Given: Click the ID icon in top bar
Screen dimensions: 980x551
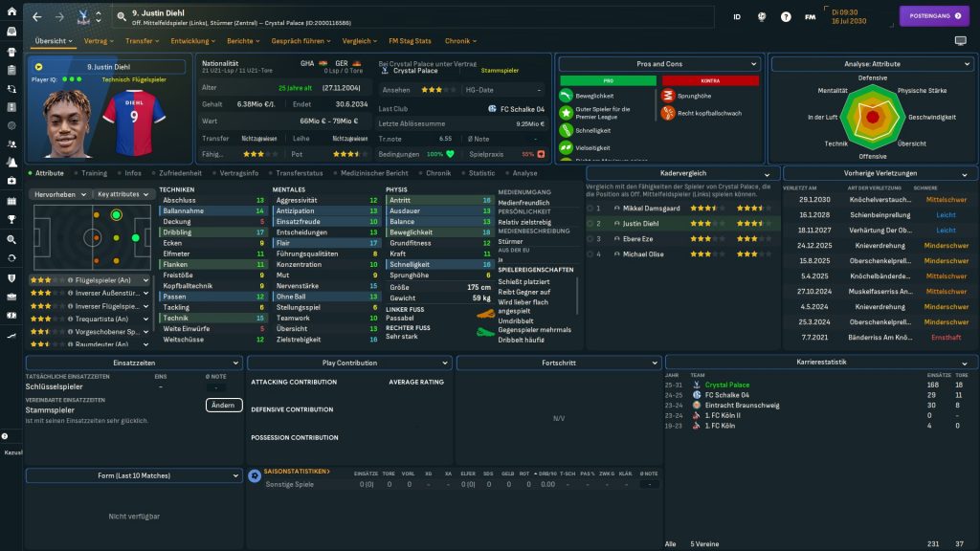Looking at the screenshot, I should 737,16.
